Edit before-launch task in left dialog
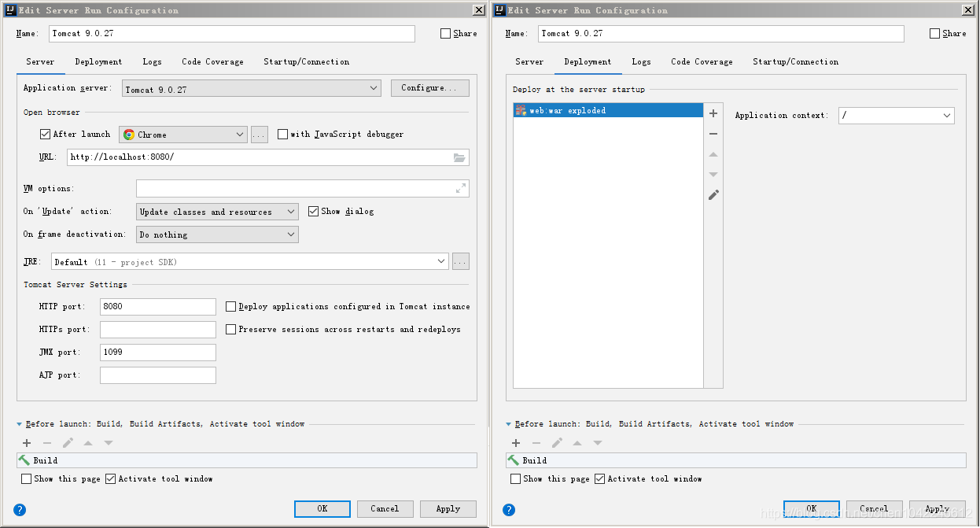 (68, 443)
